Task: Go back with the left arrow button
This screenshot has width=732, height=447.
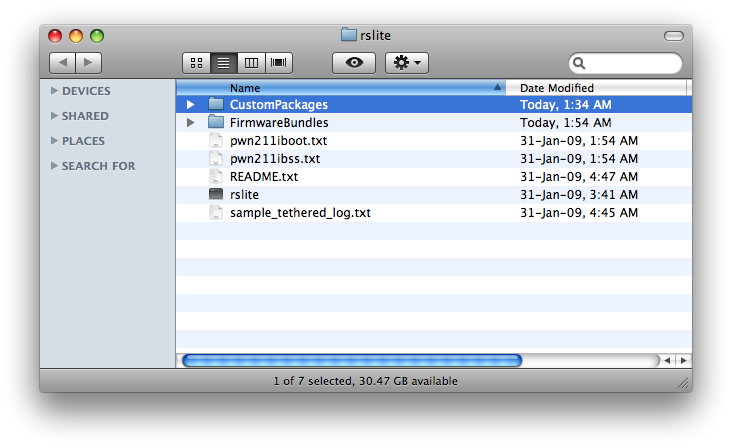Action: [x=62, y=63]
